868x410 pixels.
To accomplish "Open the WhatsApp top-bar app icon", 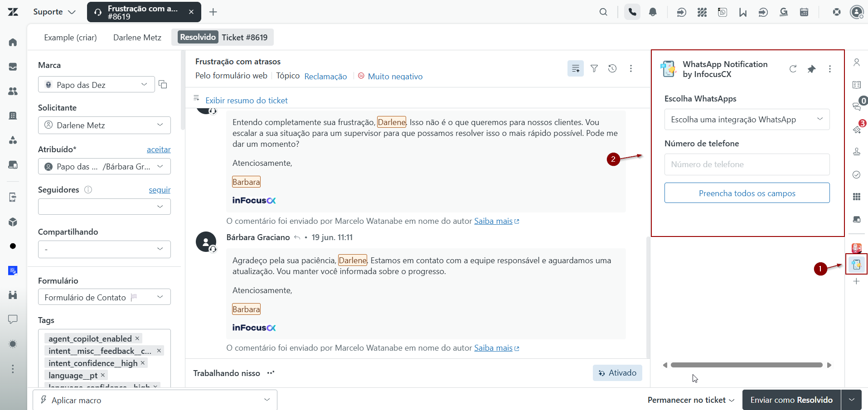I will pos(723,12).
